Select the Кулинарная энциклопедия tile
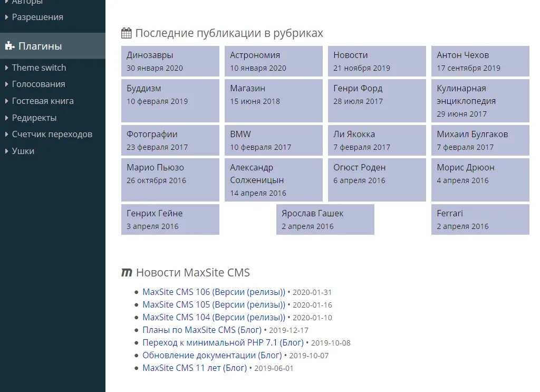This screenshot has height=392, width=540. (x=480, y=100)
